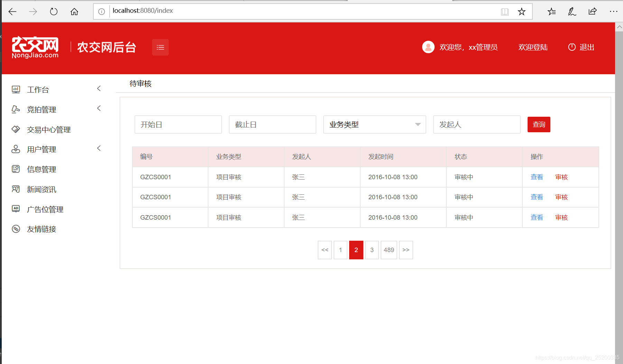
Task: Click the share icon
Action: pyautogui.click(x=593, y=12)
